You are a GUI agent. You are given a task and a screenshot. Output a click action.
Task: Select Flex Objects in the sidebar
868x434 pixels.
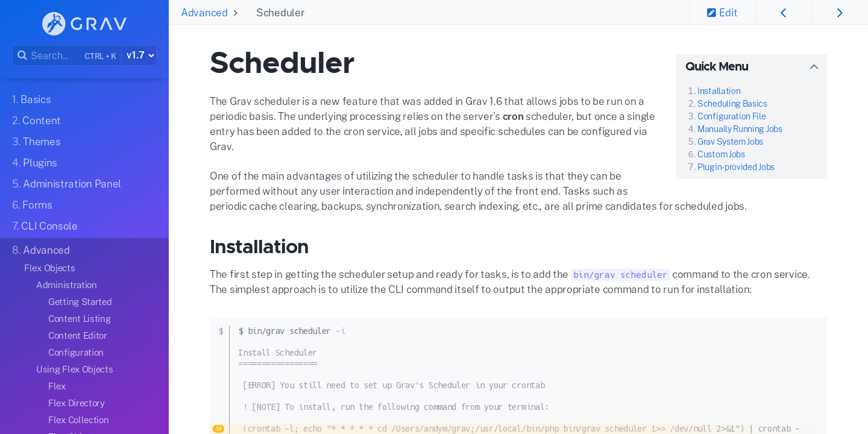tap(49, 268)
